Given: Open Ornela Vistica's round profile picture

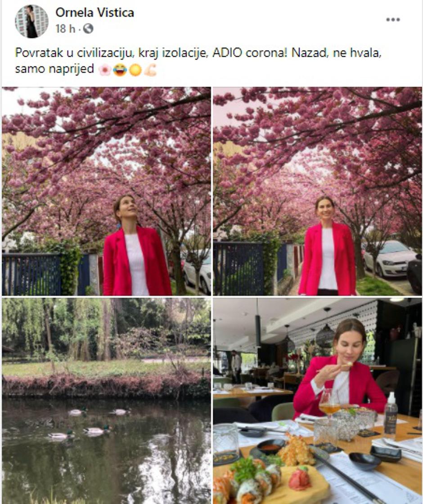Looking at the screenshot, I should 31,21.
